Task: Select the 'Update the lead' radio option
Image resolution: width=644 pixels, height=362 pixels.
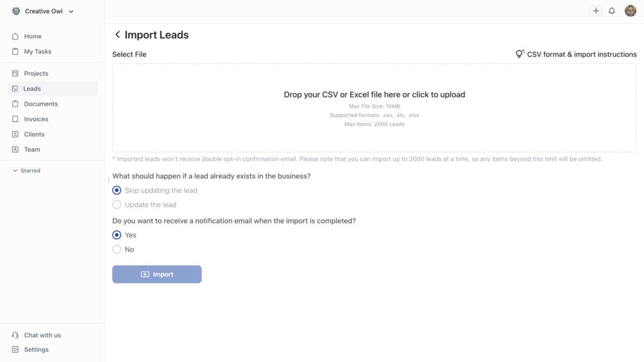Action: 117,205
